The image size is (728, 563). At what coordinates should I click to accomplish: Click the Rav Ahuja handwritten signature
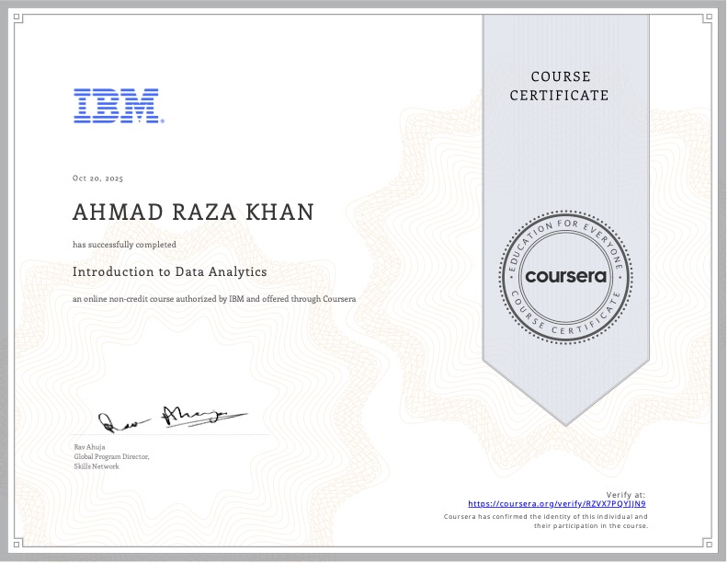click(172, 418)
